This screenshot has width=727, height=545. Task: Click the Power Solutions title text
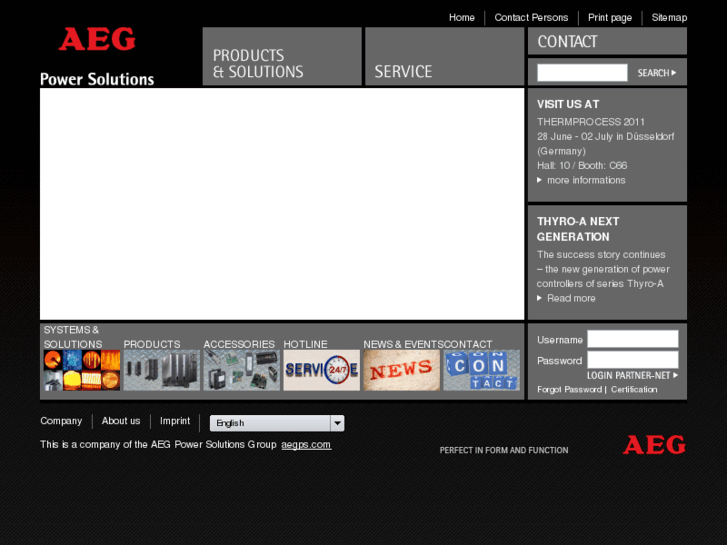97,79
